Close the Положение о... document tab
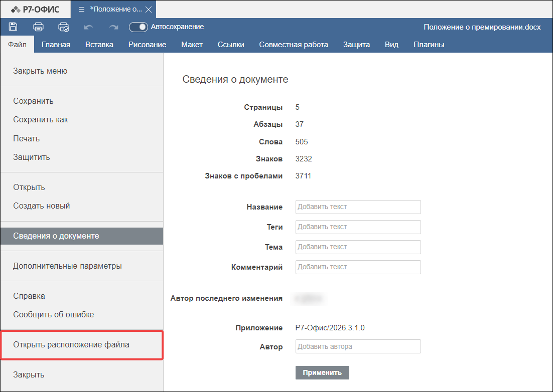The height and width of the screenshot is (392, 553). pos(149,10)
